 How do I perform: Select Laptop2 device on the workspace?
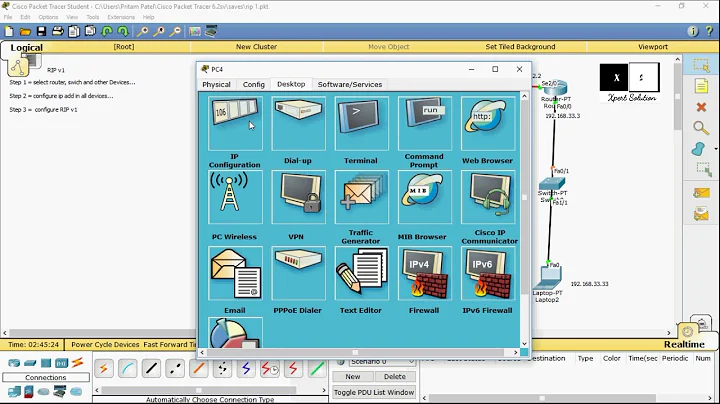coord(548,277)
